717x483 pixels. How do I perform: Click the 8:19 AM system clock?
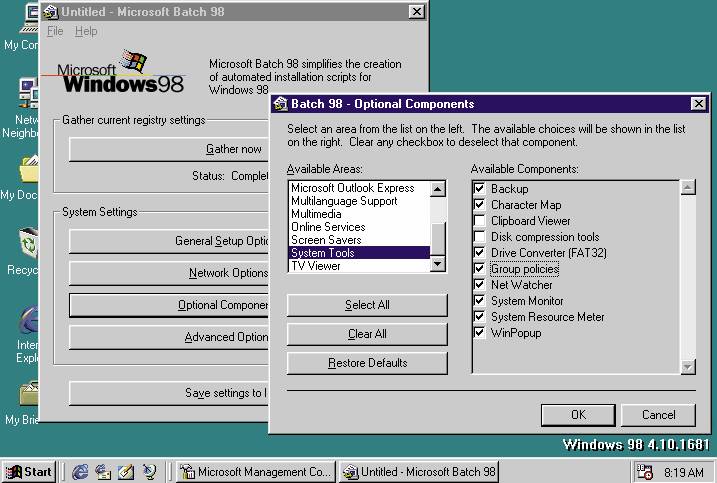683,472
